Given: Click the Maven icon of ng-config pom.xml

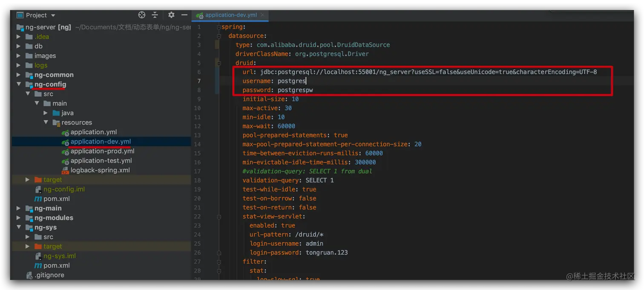Looking at the screenshot, I should point(38,199).
